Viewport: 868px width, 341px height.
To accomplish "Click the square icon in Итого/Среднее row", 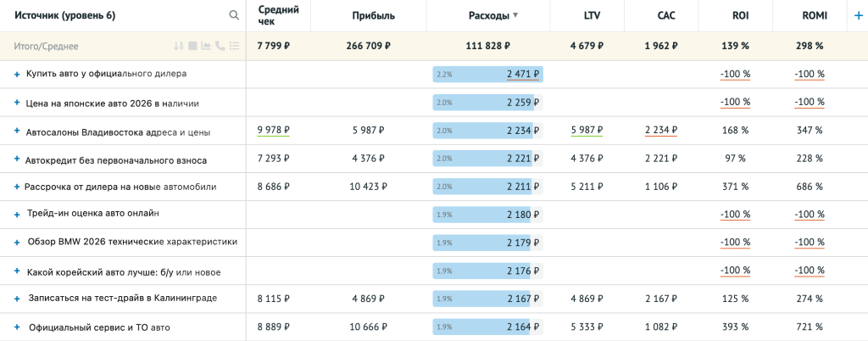I will (192, 46).
